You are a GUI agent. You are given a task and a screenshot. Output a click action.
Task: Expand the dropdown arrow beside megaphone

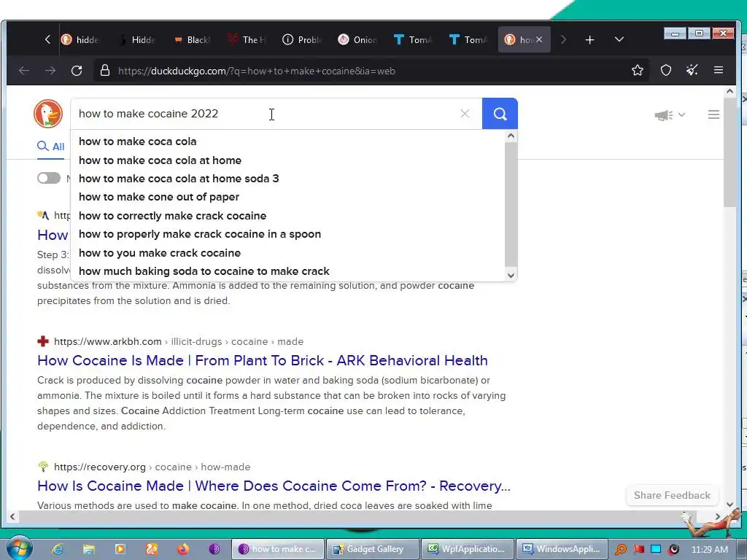pos(682,114)
